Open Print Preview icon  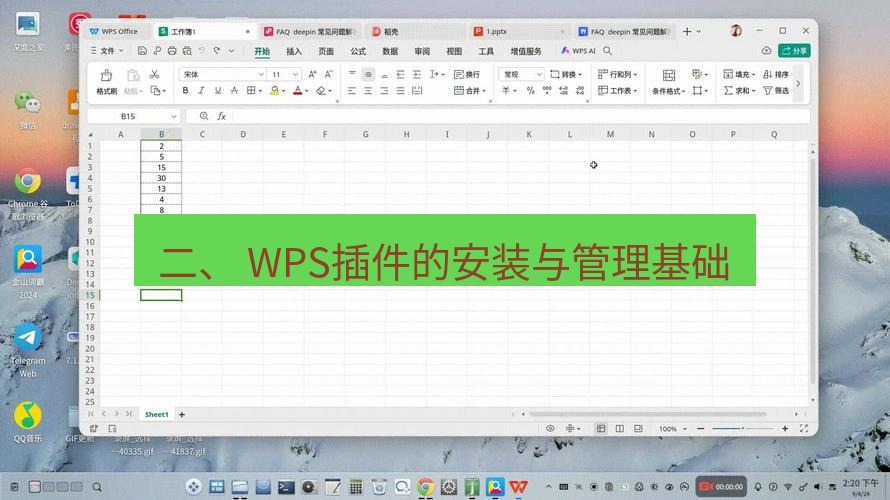coord(187,51)
